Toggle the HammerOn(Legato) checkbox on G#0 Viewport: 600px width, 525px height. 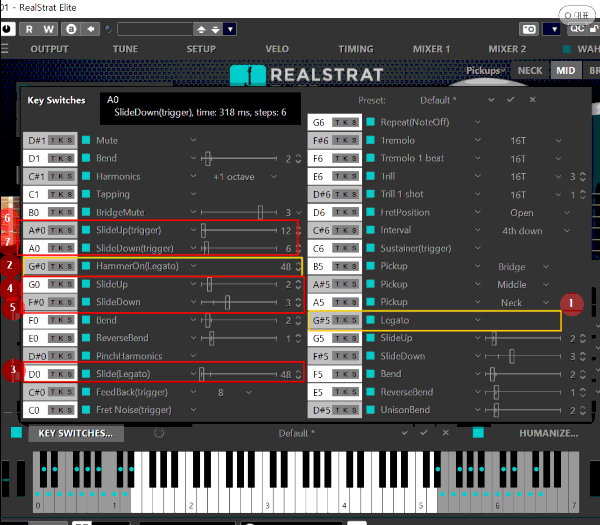tap(86, 266)
